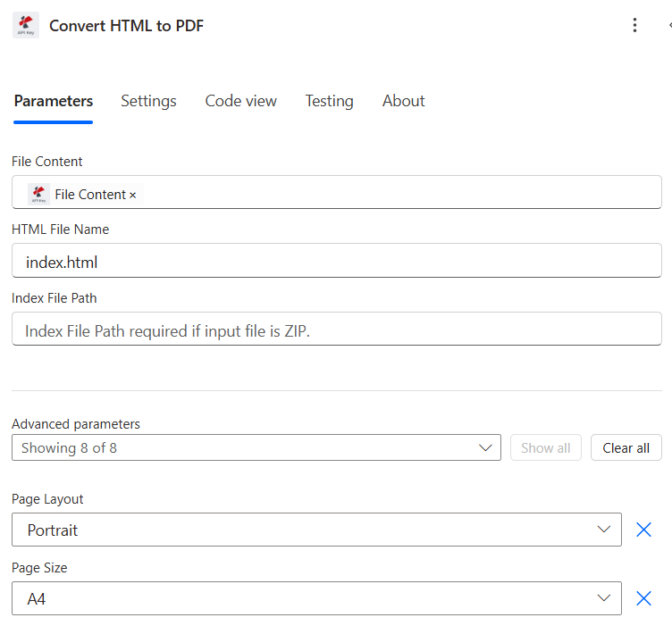Click empty area of File Content field
The width and height of the screenshot is (672, 626).
[x=402, y=193]
